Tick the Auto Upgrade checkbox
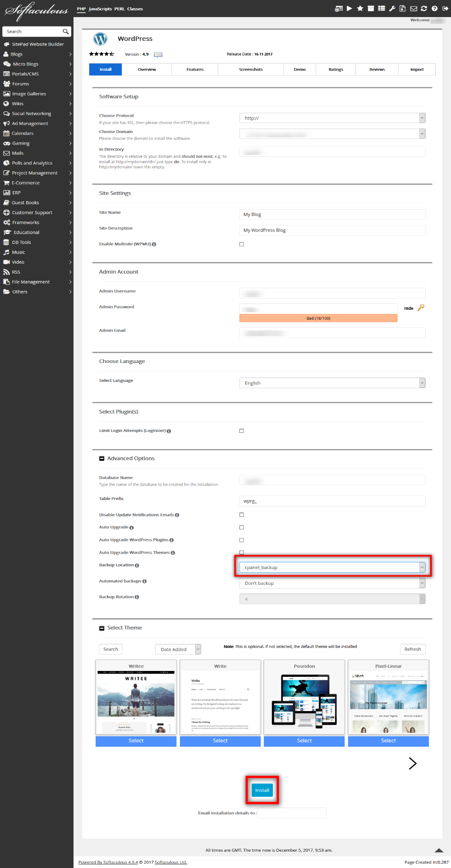The height and width of the screenshot is (868, 451). [x=242, y=528]
